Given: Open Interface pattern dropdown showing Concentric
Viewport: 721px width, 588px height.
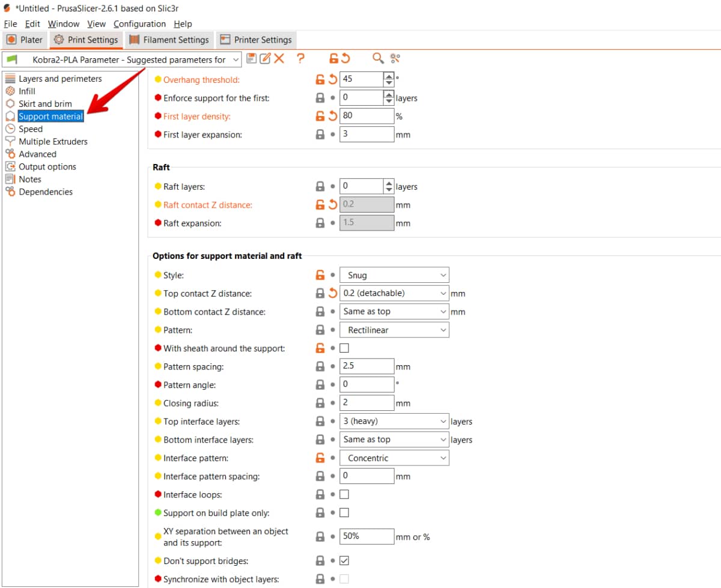Looking at the screenshot, I should [x=394, y=458].
